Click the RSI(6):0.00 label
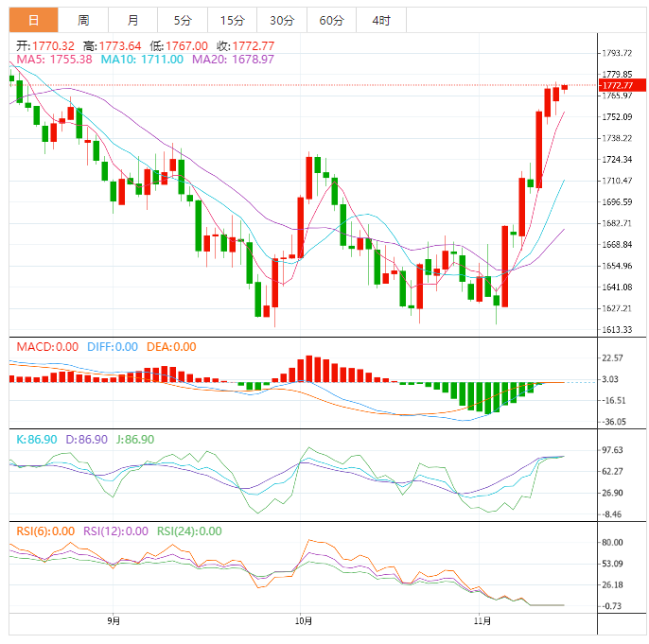Viewport: 649px width, 644px height. tap(45, 531)
